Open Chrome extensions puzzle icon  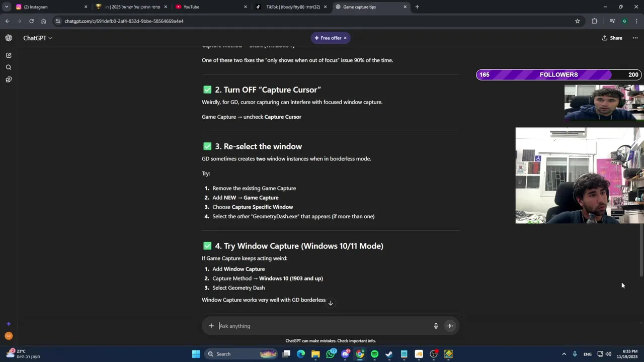pos(595,21)
